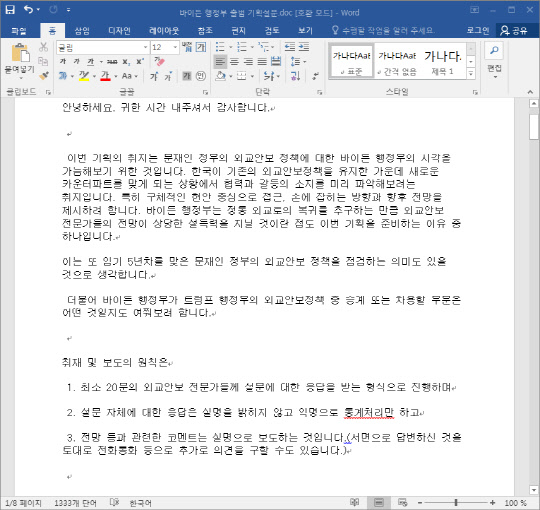Justify the paragraph text
The height and width of the screenshot is (510, 540).
[x=262, y=62]
